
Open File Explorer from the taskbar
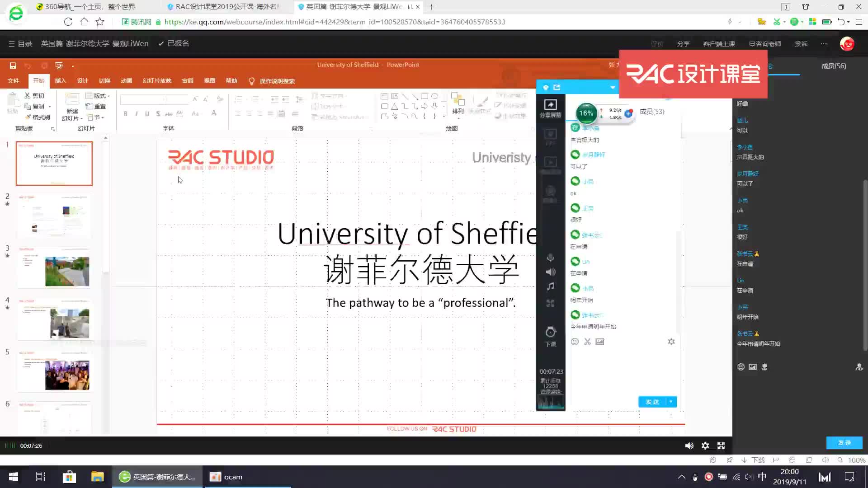pos(97,477)
